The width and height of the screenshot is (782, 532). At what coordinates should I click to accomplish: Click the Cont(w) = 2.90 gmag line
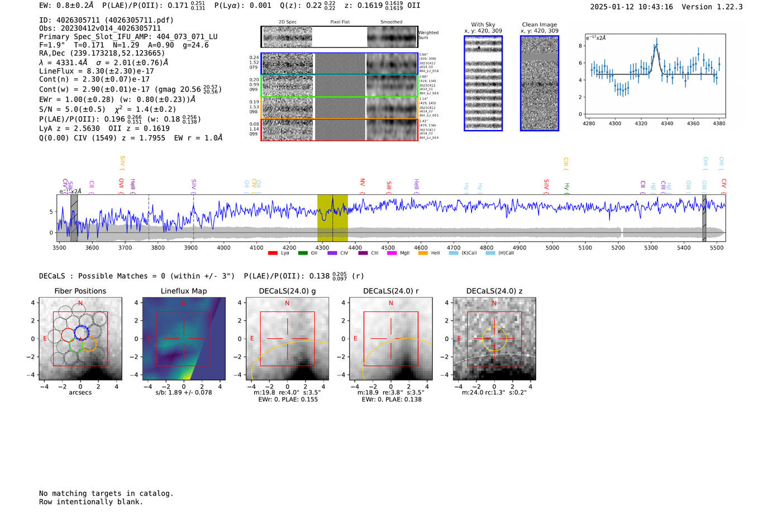click(x=130, y=89)
